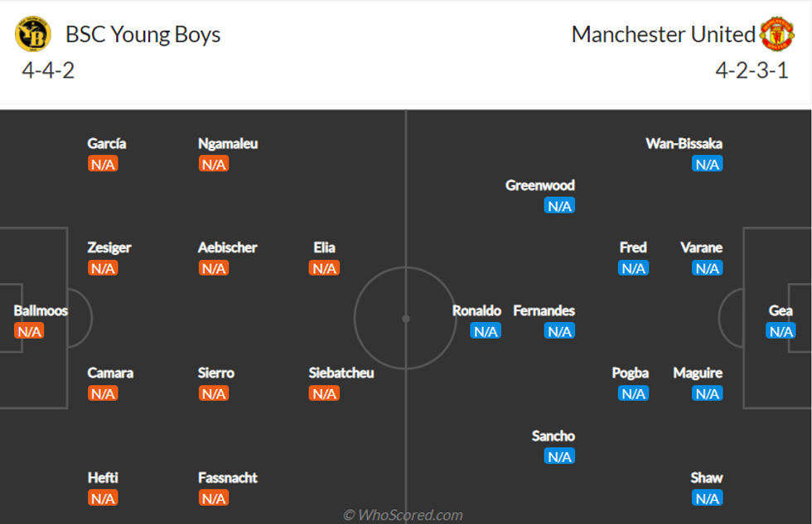Click Ballmoos's orange rating badge
This screenshot has width=812, height=524.
29,331
